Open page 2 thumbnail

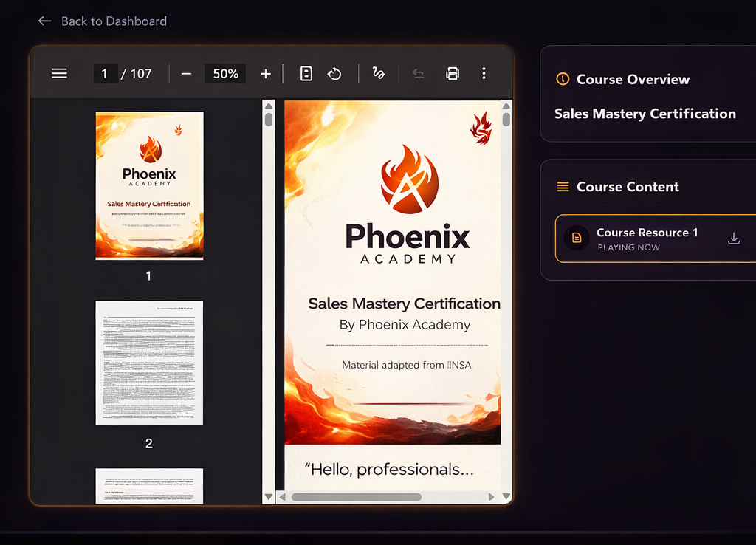pos(149,363)
